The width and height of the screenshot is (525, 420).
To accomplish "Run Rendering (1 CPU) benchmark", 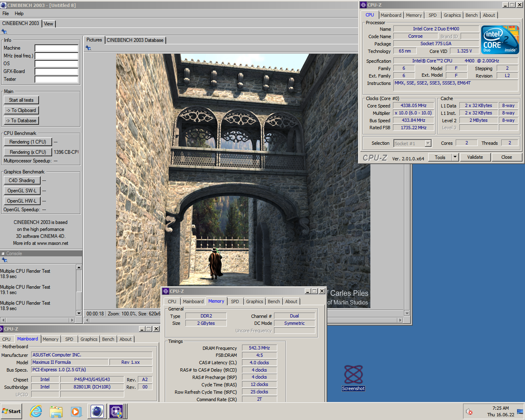I will pos(28,142).
